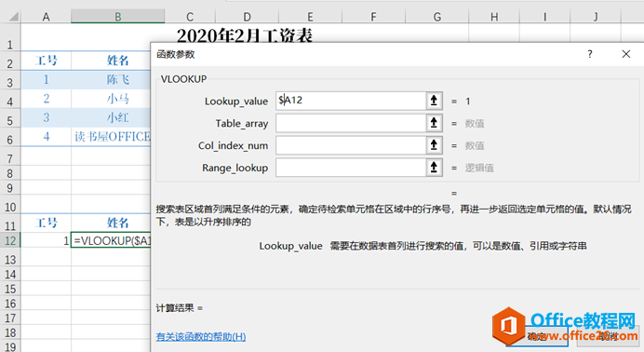
Task: Select row 8 header
Action: (10, 174)
